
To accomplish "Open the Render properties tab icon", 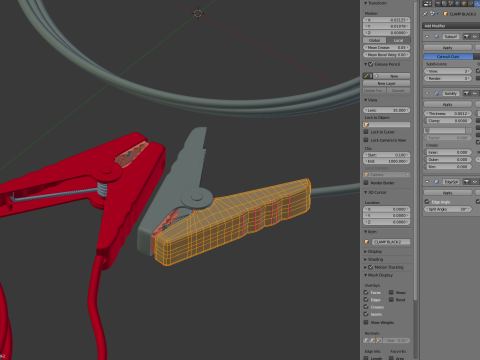I will 438,4.
